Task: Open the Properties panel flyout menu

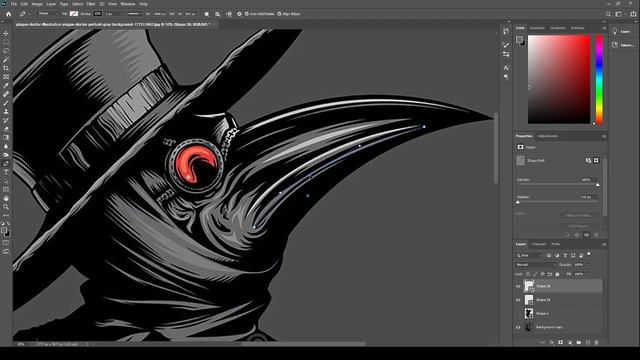Action: [604, 136]
